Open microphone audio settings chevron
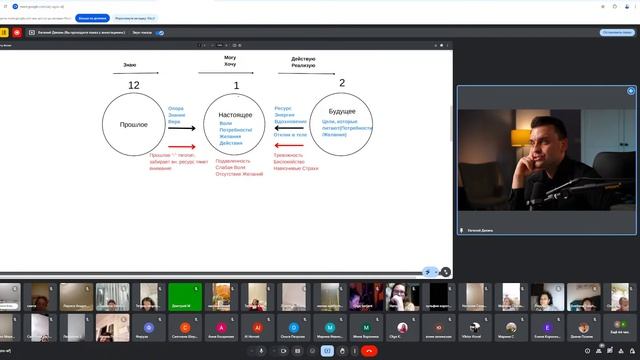 coord(251,351)
